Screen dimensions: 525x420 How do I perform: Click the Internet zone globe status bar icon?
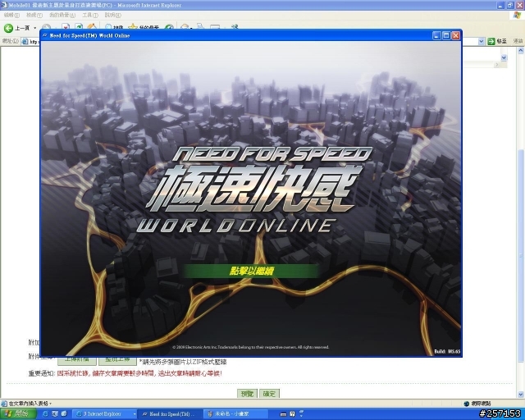[467, 404]
